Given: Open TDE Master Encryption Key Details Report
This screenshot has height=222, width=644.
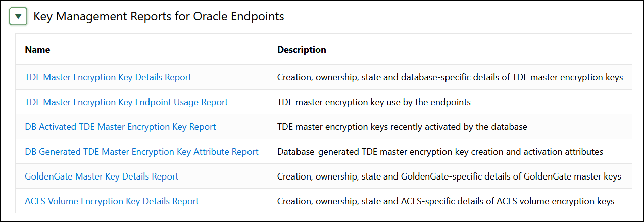Looking at the screenshot, I should click(x=108, y=78).
